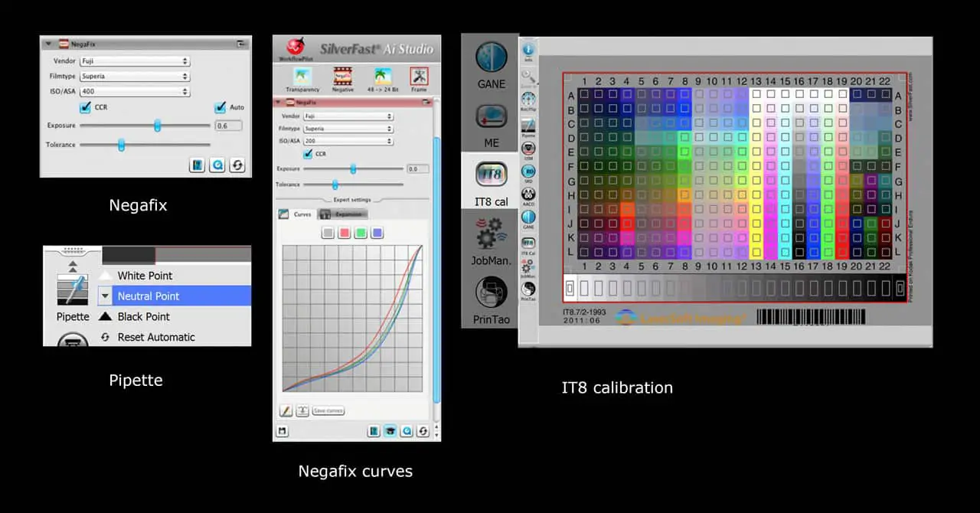Click small IT8 Cal icon in toolbar
Viewport: 980px width, 513px height.
[x=528, y=242]
